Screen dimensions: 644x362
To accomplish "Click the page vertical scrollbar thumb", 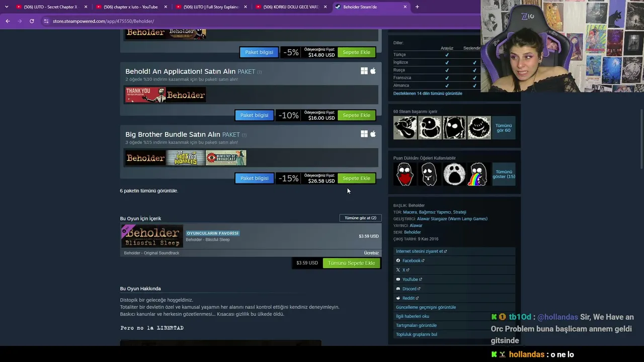I will [x=641, y=139].
